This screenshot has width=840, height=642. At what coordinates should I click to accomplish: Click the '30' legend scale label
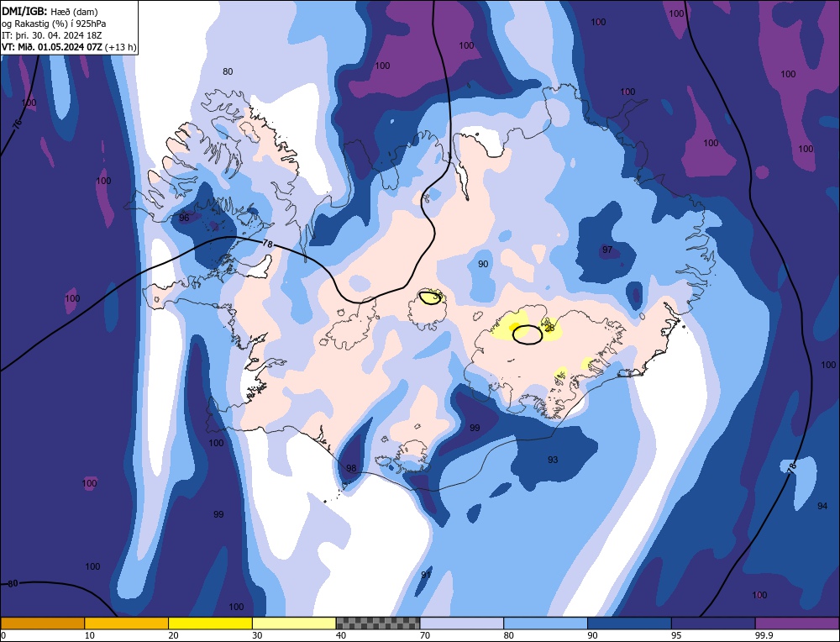pos(257,635)
